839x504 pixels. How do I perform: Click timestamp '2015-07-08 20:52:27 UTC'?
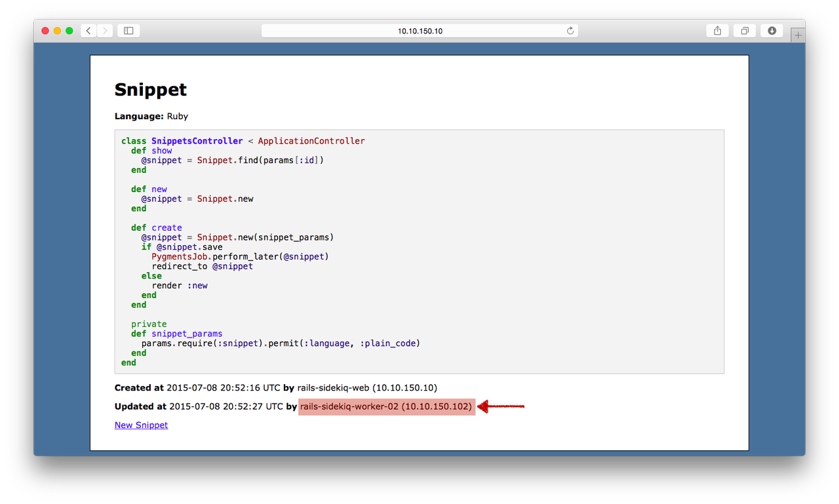pos(226,406)
